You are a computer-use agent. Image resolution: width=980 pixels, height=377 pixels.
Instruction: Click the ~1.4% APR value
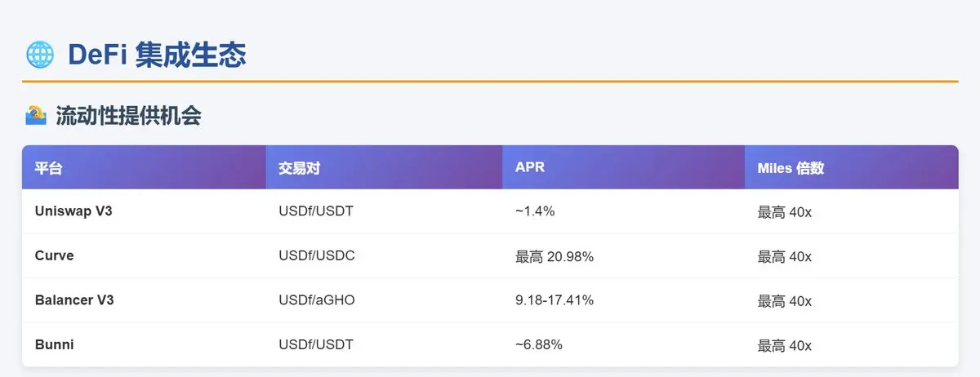pyautogui.click(x=535, y=211)
